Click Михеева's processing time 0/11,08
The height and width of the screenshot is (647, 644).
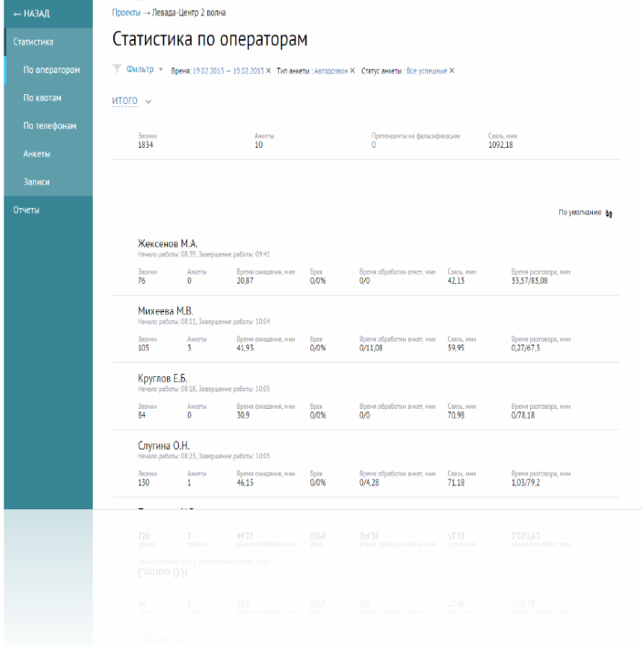point(371,348)
